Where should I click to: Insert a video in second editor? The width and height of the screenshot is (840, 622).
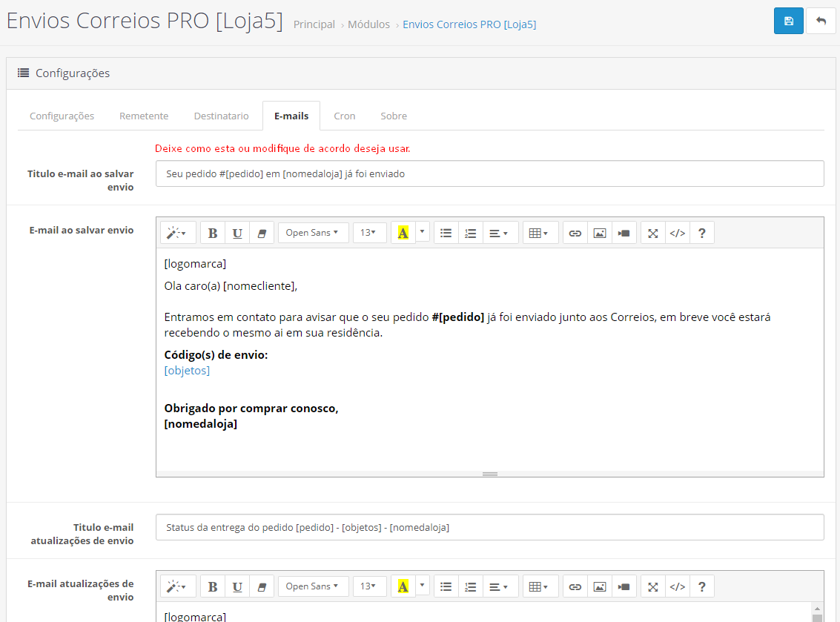[624, 586]
